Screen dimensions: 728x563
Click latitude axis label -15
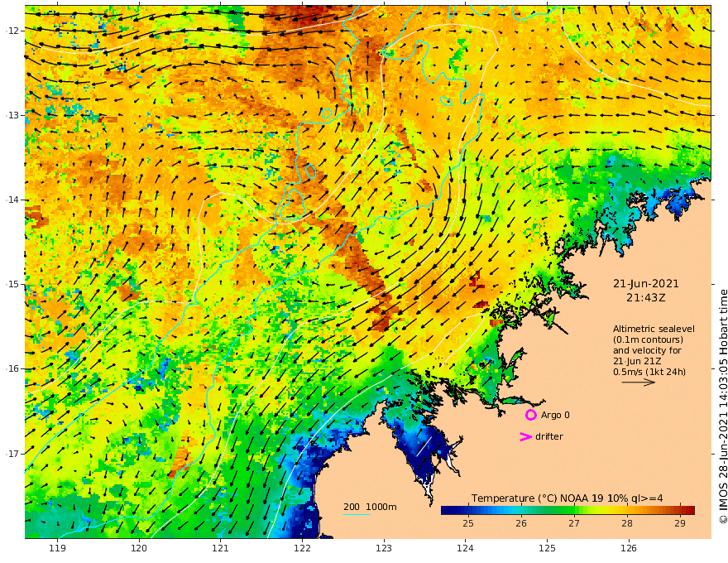[12, 284]
